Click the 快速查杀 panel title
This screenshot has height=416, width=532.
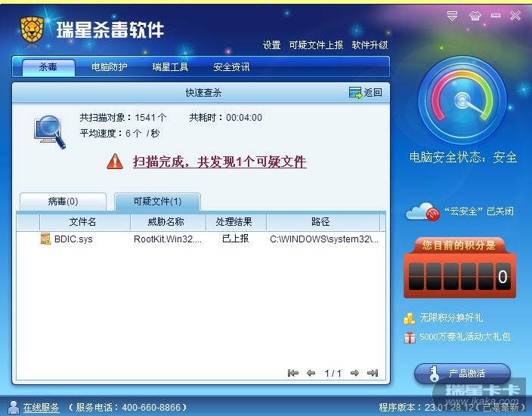(203, 93)
